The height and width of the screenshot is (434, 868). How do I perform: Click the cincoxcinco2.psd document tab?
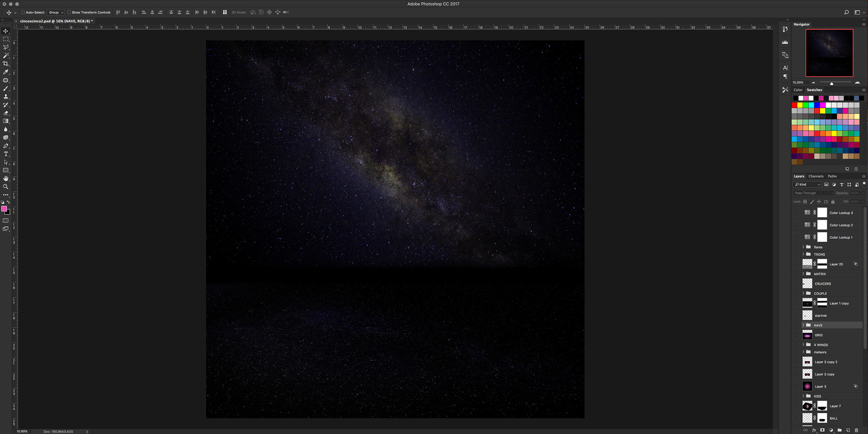(x=56, y=21)
